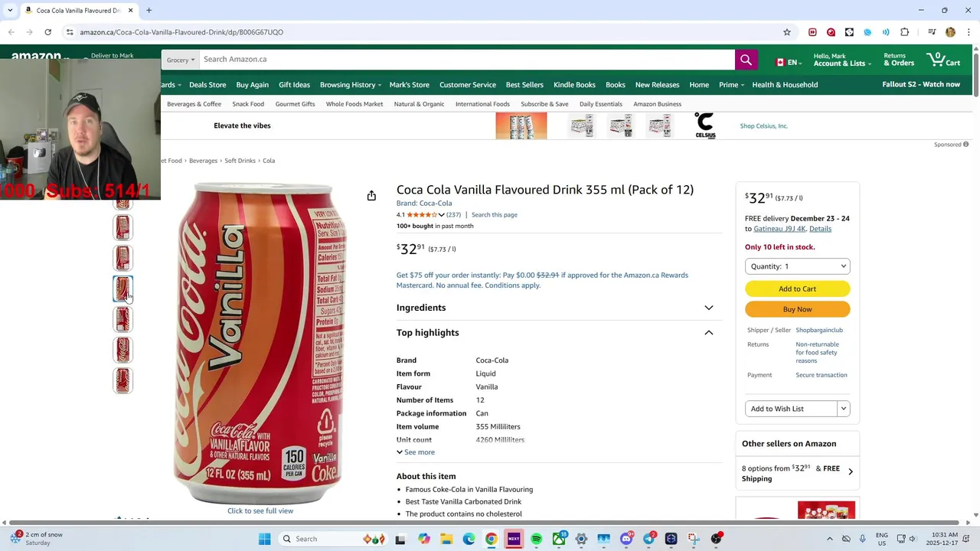Click the share icon beside product image
This screenshot has width=980, height=551.
point(371,196)
